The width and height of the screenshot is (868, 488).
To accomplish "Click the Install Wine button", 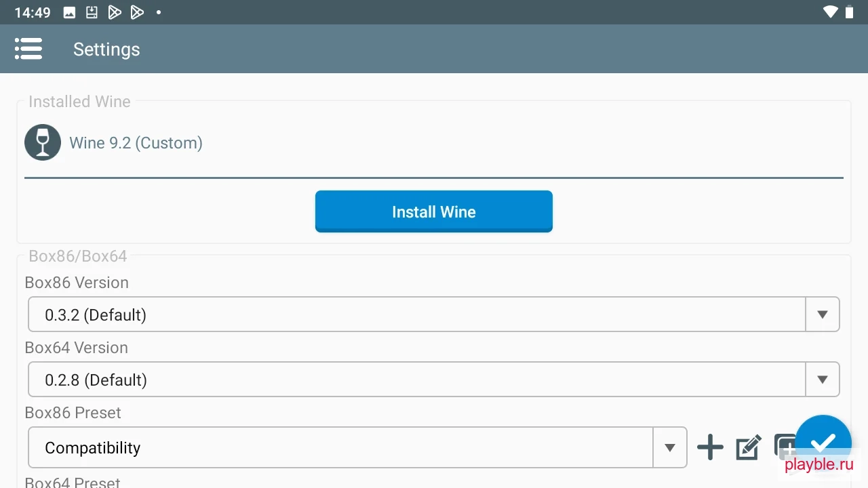I will [x=434, y=211].
